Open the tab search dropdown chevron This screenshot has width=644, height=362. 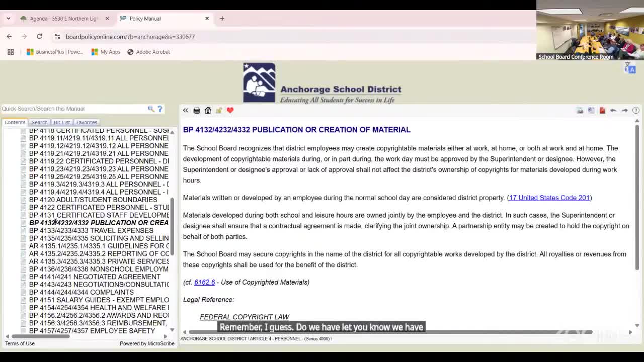coord(9,19)
